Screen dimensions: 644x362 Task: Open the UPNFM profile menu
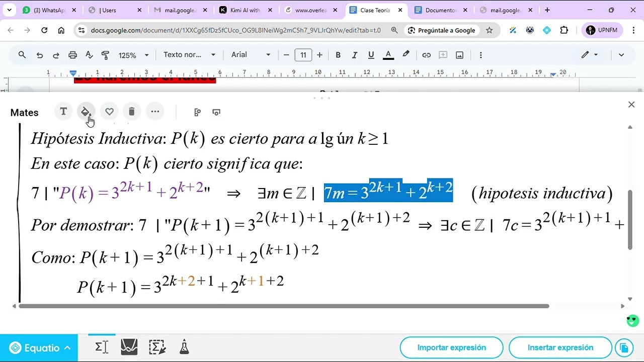tap(602, 30)
